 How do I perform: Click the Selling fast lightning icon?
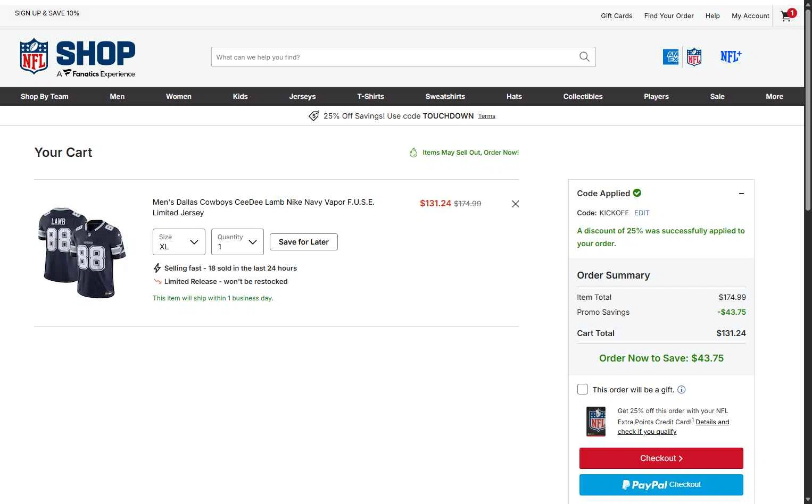click(157, 268)
